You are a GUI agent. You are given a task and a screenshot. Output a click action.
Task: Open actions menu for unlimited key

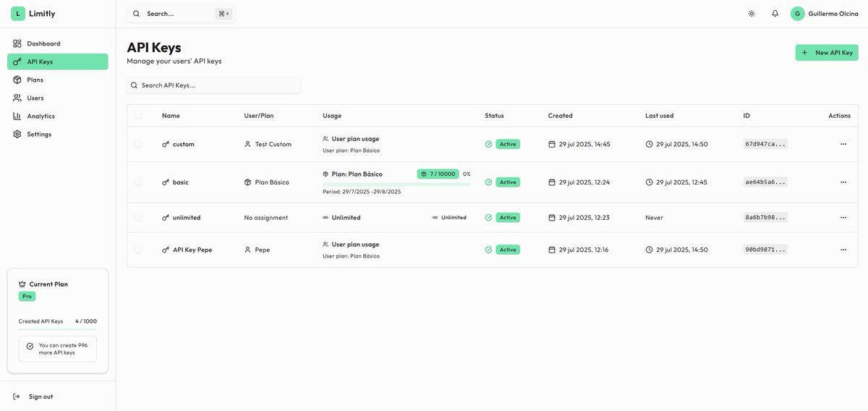(x=843, y=218)
